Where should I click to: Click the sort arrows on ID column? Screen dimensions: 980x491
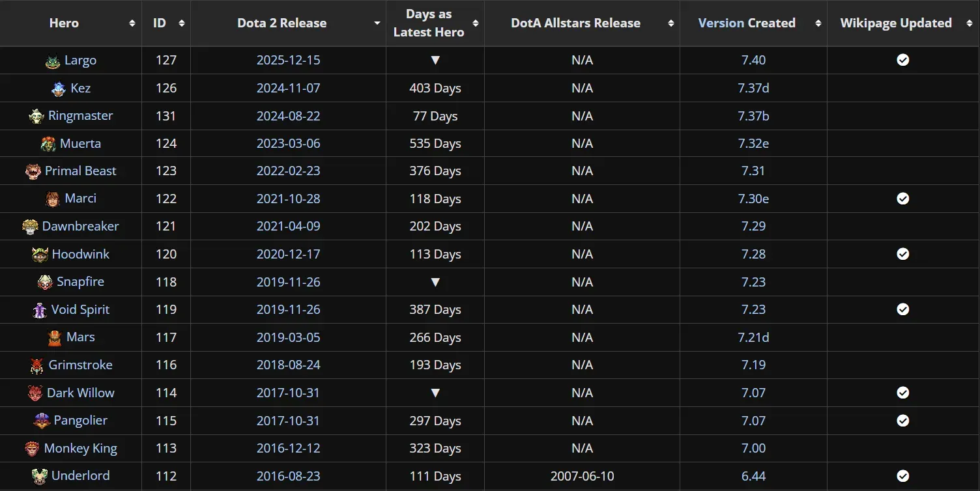pyautogui.click(x=181, y=23)
